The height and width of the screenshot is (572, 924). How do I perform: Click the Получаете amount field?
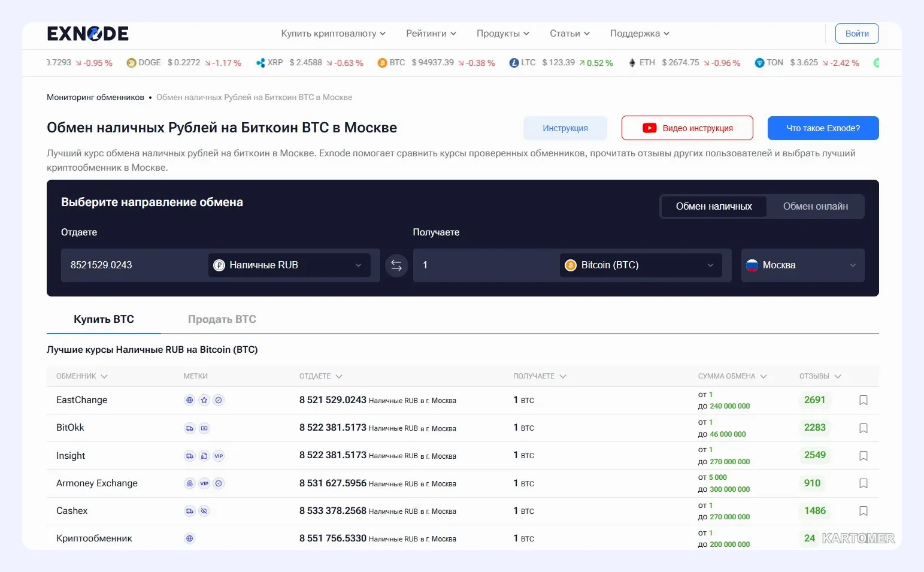coord(485,265)
